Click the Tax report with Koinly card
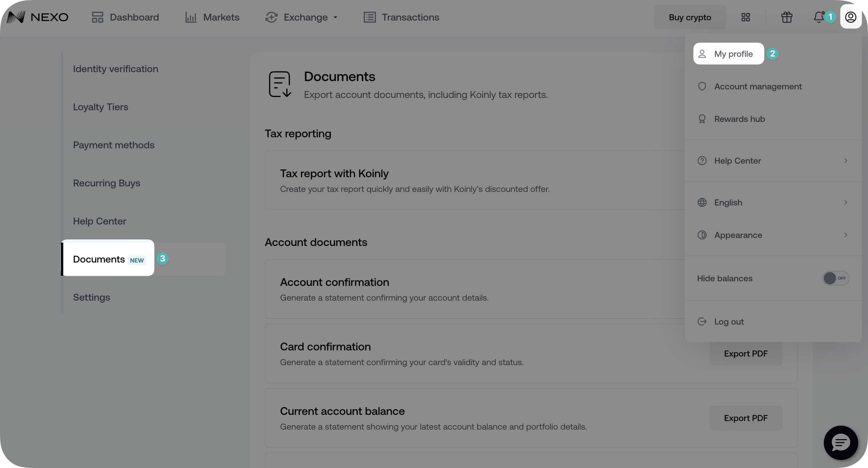 click(x=475, y=181)
